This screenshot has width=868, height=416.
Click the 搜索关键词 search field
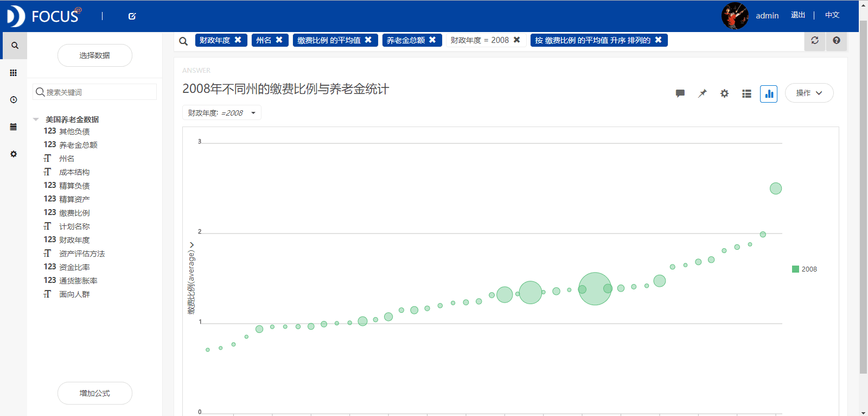[95, 92]
